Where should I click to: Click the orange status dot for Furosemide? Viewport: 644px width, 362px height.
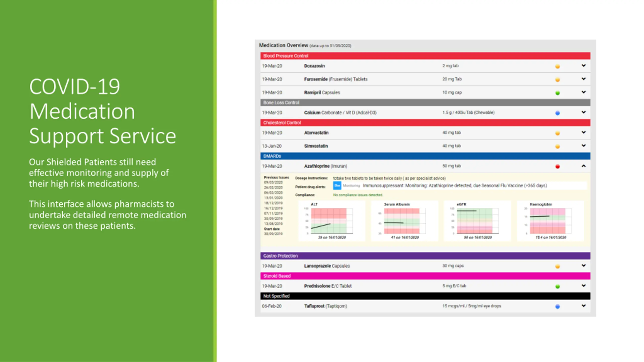(557, 80)
